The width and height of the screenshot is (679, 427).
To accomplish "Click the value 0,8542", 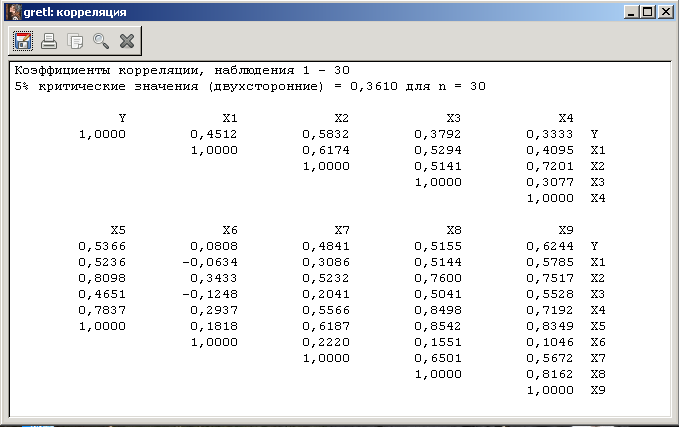I will (438, 326).
